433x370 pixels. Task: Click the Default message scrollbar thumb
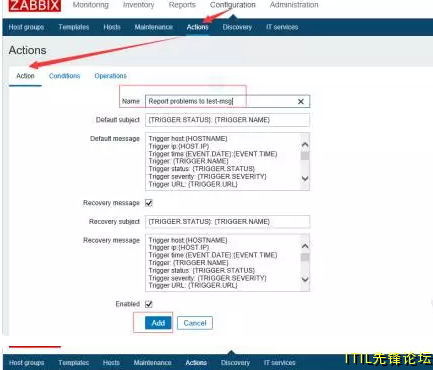pos(305,156)
